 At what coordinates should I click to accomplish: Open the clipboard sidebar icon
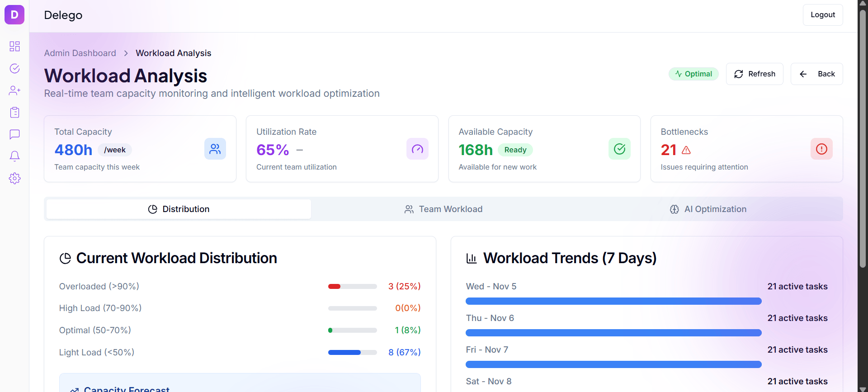click(x=14, y=112)
